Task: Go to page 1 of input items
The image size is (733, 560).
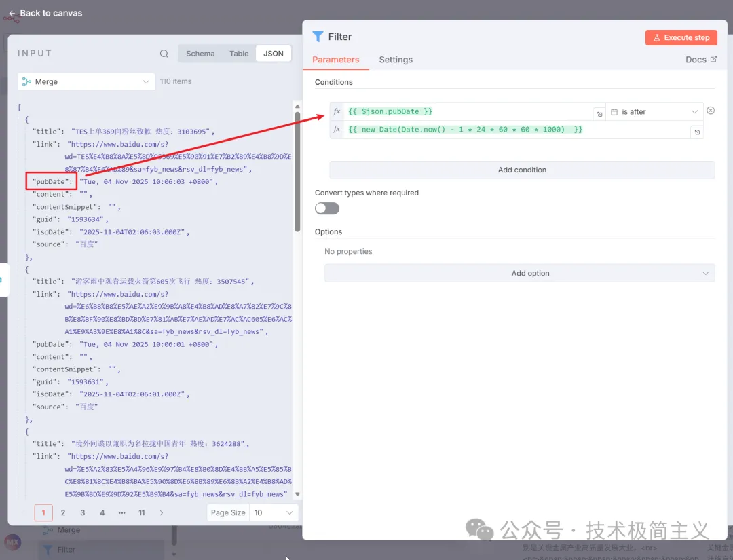Action: (43, 512)
